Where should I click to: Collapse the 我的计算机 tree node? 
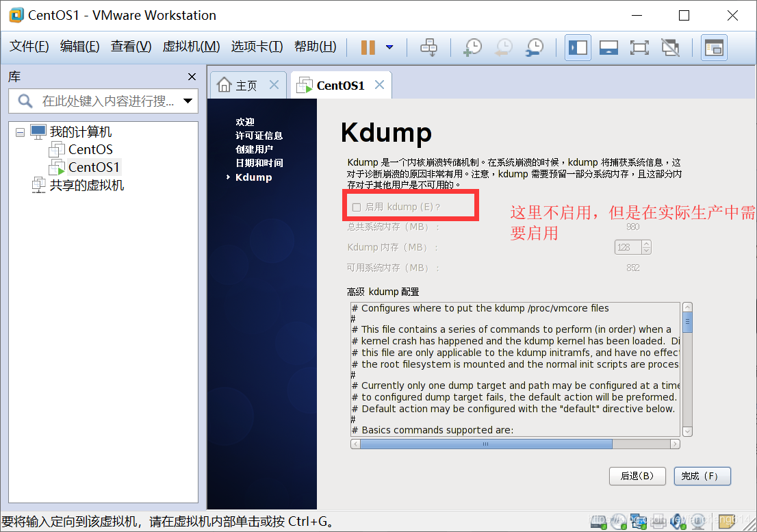pyautogui.click(x=20, y=131)
